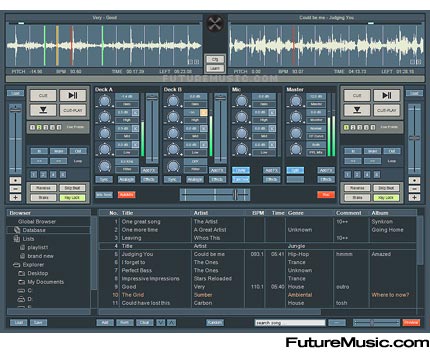The height and width of the screenshot is (360, 430).
Task: Click the Deck B Filter knob
Action: (x=173, y=166)
